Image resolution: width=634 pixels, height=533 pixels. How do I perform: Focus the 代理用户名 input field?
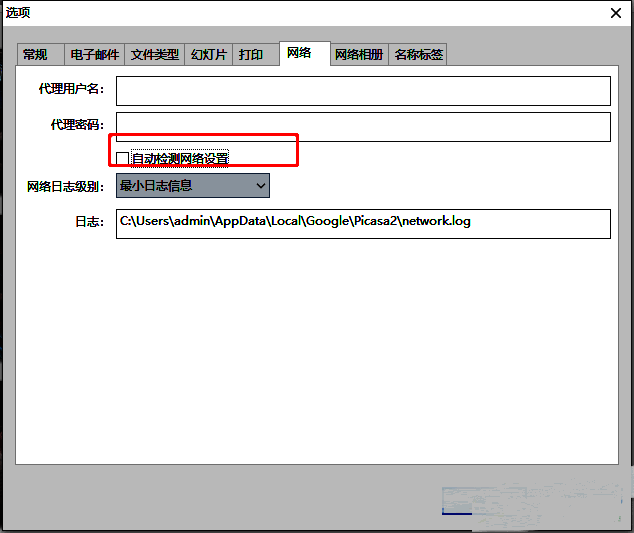click(x=363, y=90)
